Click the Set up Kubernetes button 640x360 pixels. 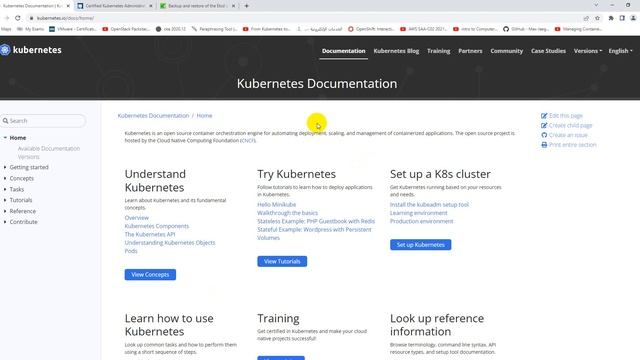point(420,245)
